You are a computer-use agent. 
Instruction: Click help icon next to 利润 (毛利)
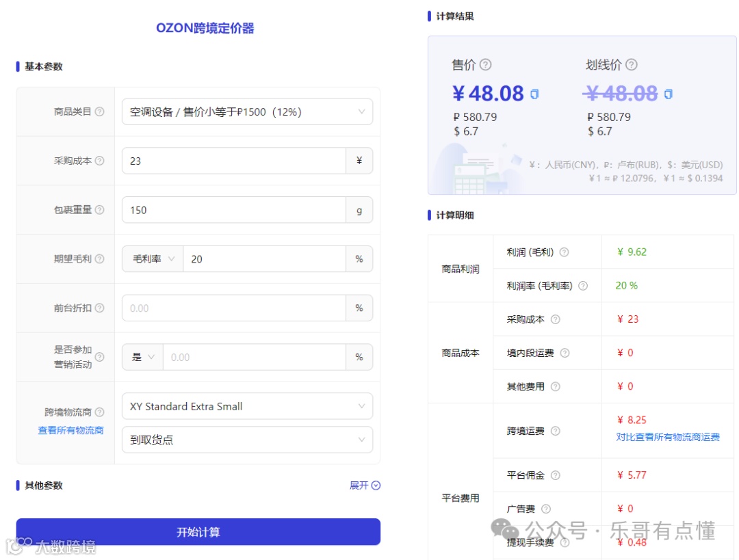[x=564, y=252]
